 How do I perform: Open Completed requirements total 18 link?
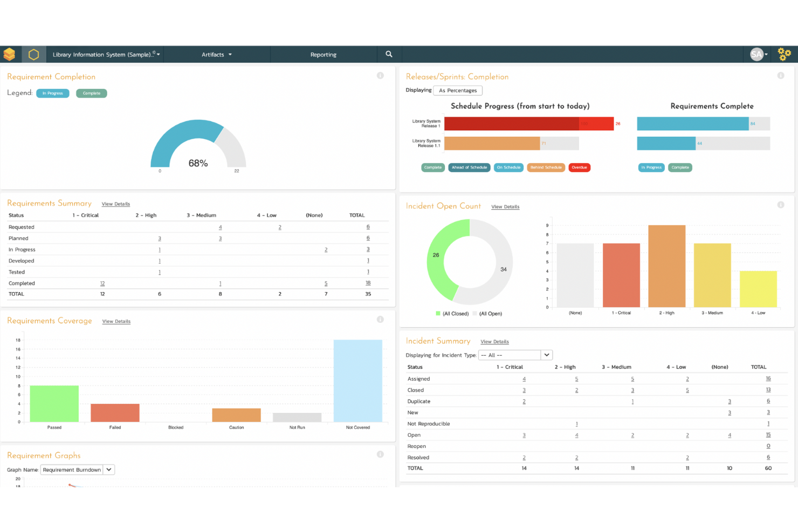(368, 283)
